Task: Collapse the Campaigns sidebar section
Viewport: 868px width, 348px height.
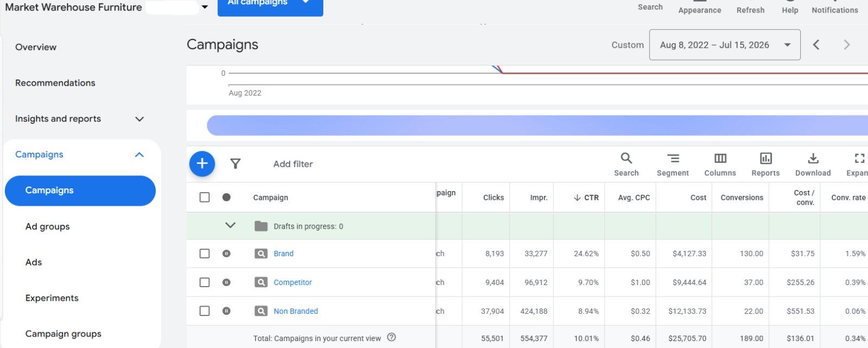Action: tap(139, 155)
